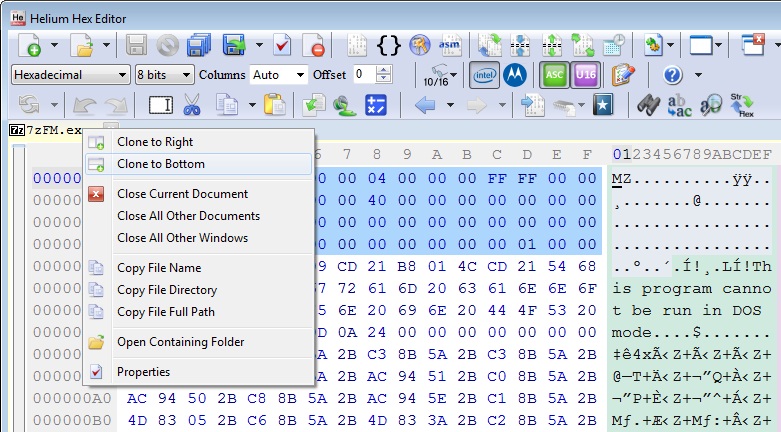Click the 'is program canno' ASCII text
This screenshot has height=432, width=781.
[x=691, y=288]
